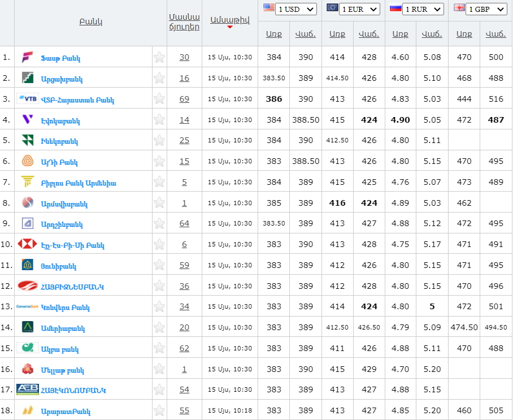Open the row 13 Converse bank name link

[x=65, y=308]
